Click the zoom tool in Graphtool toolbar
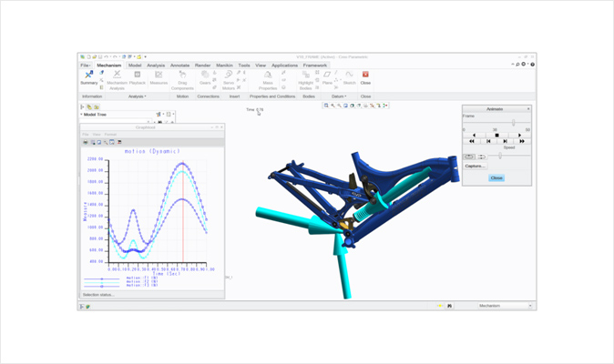 click(x=106, y=142)
